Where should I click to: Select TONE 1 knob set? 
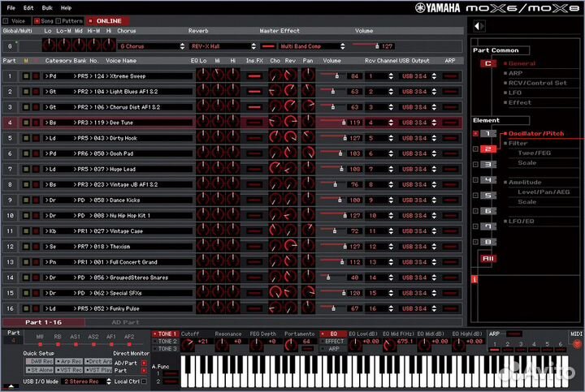pyautogui.click(x=164, y=334)
